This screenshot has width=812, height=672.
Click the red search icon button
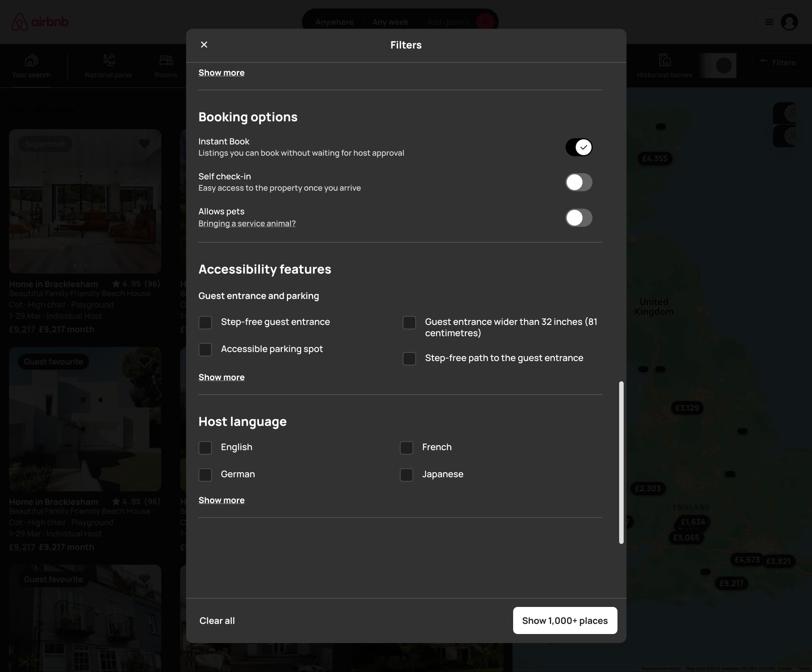tap(485, 22)
